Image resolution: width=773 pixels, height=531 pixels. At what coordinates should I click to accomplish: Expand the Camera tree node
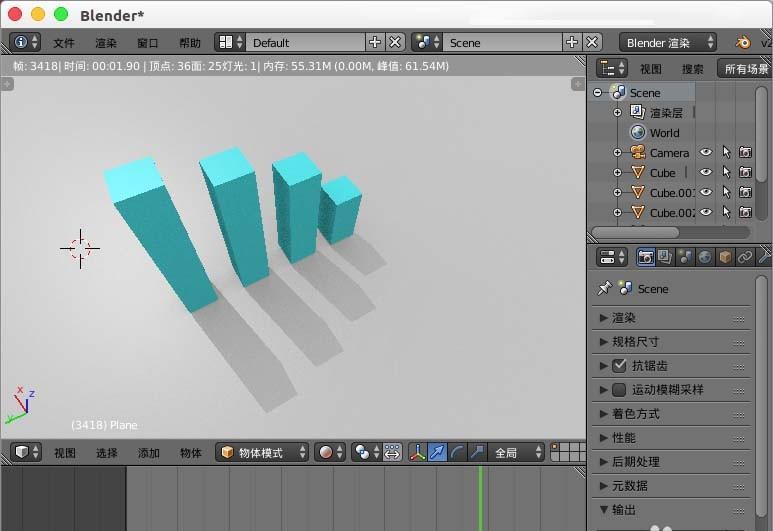(617, 153)
